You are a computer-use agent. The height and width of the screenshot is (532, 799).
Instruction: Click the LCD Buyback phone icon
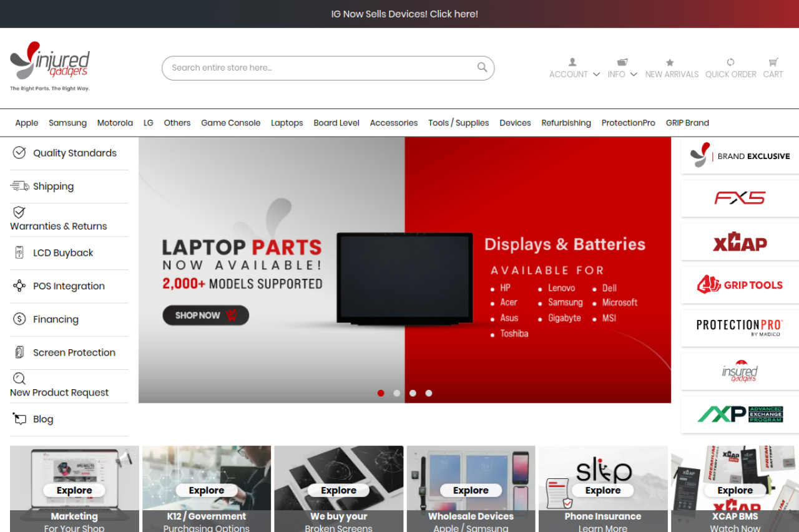pyautogui.click(x=19, y=253)
